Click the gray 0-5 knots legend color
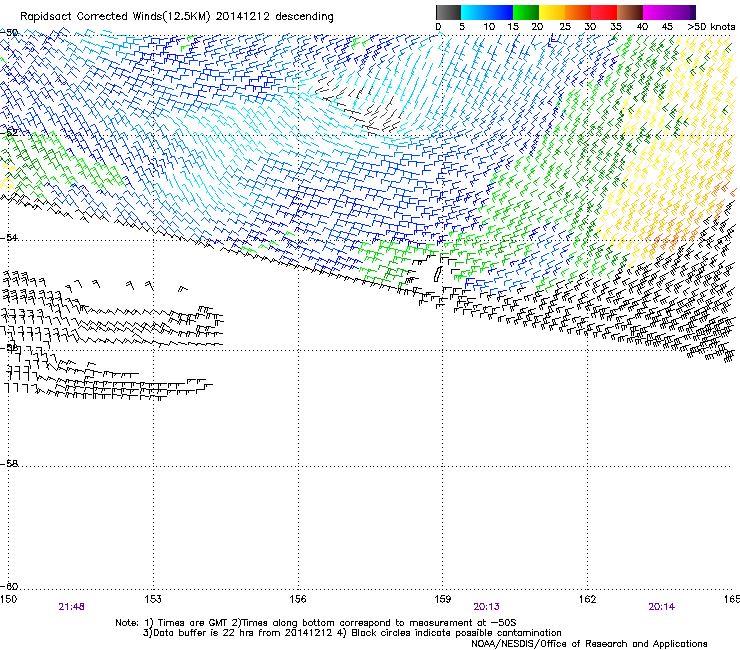 click(448, 12)
